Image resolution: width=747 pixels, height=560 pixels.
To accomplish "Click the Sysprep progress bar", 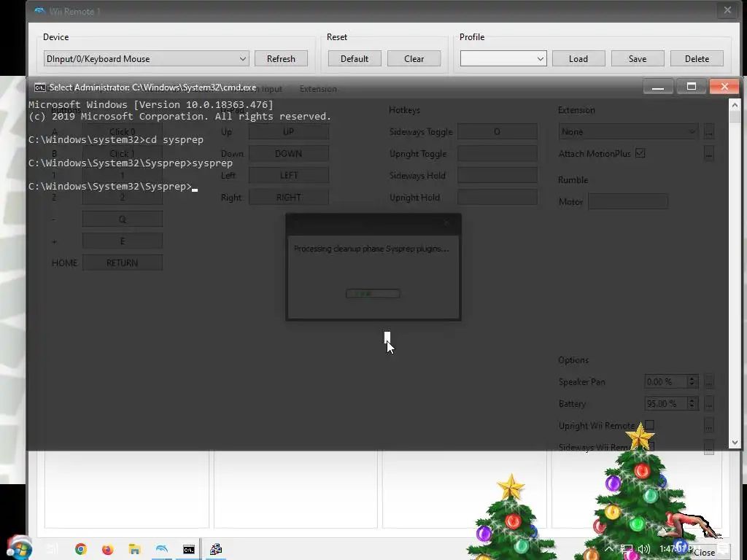I will pyautogui.click(x=373, y=293).
